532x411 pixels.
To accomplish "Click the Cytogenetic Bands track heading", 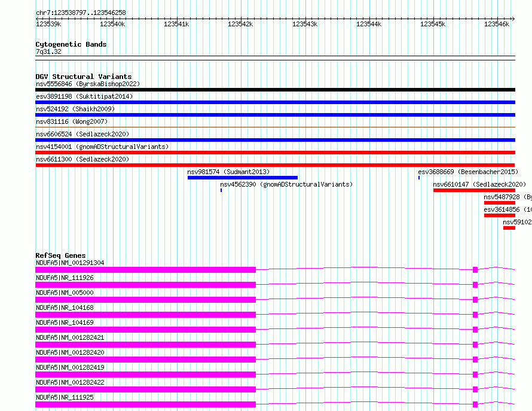I will 71,44.
